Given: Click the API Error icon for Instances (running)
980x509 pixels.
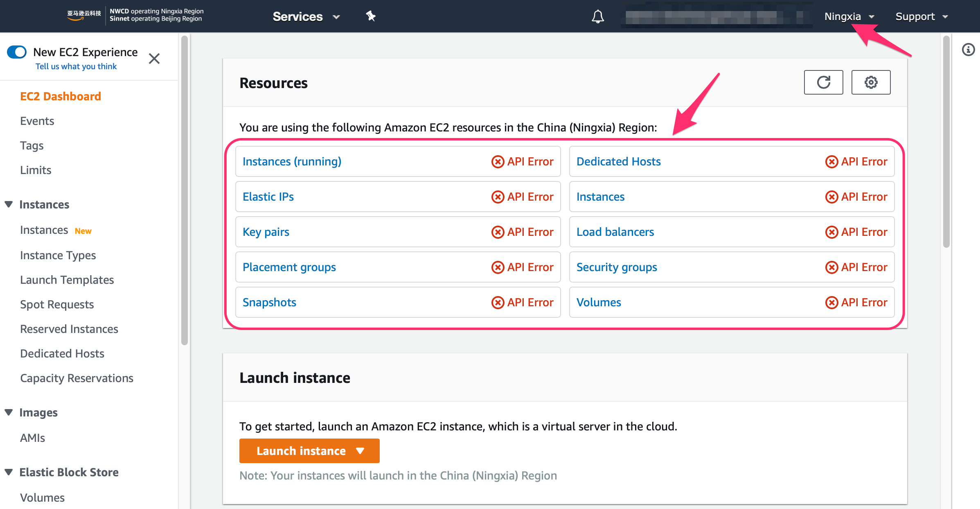Looking at the screenshot, I should pos(498,162).
